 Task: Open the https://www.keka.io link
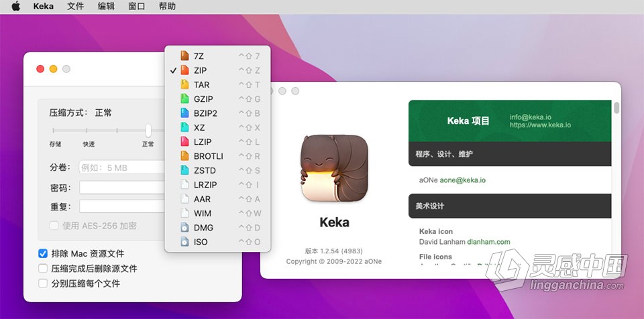pyautogui.click(x=540, y=125)
